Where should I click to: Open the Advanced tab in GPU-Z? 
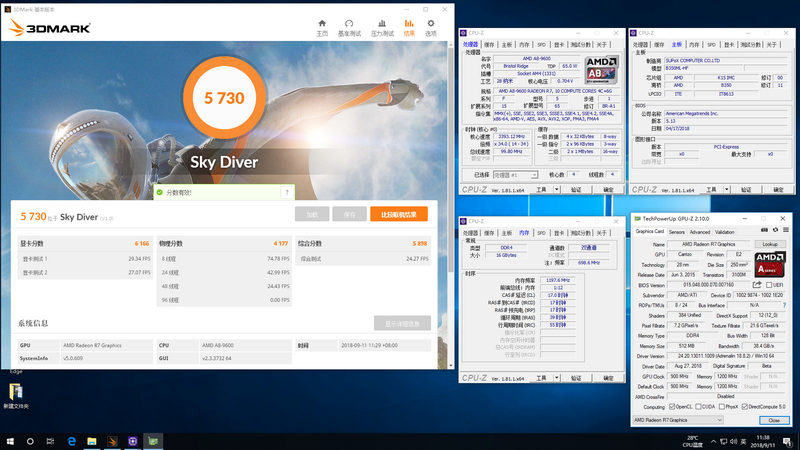click(699, 232)
